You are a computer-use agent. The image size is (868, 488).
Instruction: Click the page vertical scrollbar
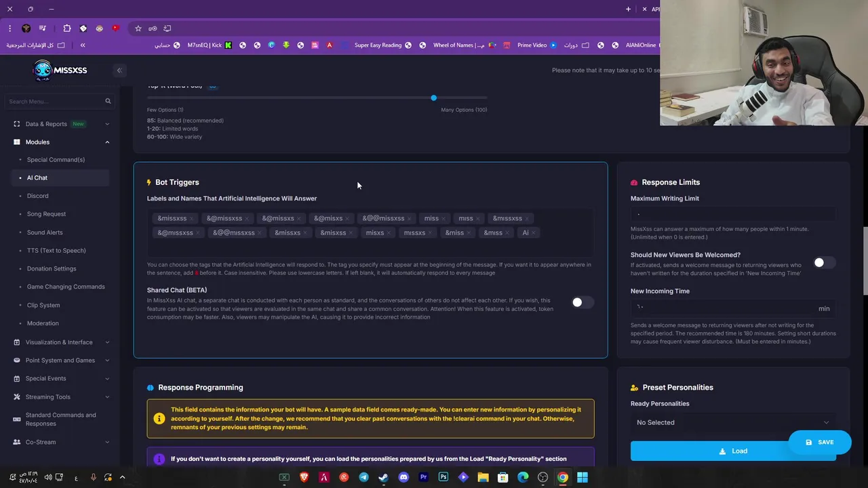point(865,261)
